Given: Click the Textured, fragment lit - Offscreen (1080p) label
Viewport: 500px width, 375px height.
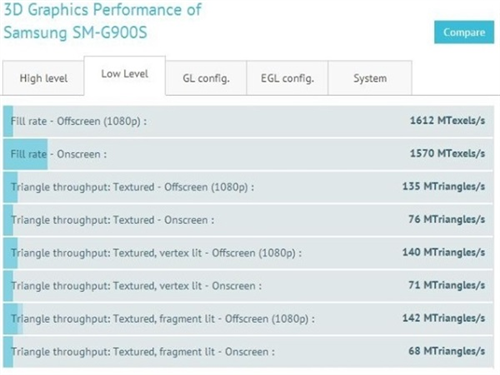Looking at the screenshot, I should click(163, 319).
